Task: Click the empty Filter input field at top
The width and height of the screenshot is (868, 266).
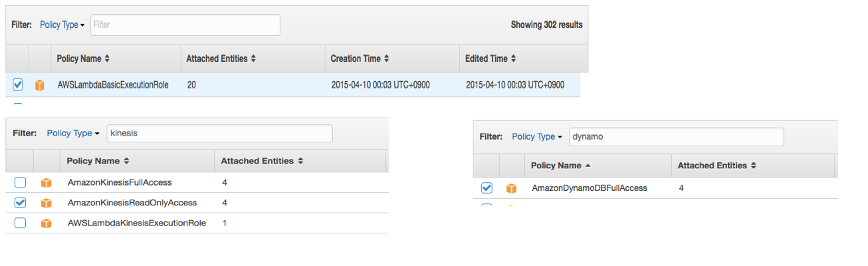Action: [x=185, y=25]
